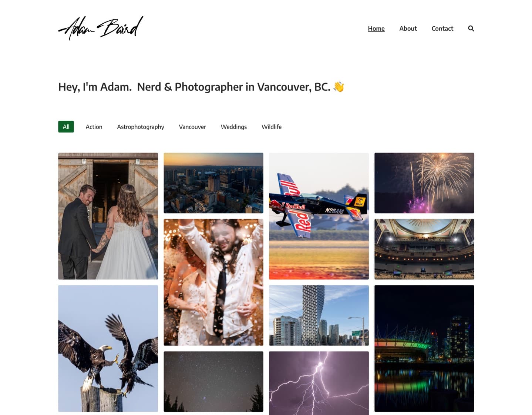Open the wedding couple barn door photo
Viewport: 532px width, 415px height.
[108, 216]
